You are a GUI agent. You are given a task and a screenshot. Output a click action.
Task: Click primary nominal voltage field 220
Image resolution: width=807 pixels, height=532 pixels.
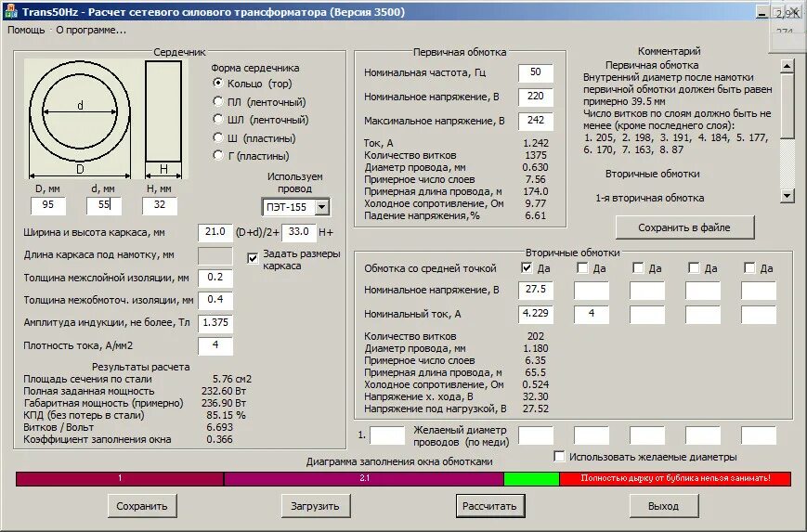pos(536,97)
